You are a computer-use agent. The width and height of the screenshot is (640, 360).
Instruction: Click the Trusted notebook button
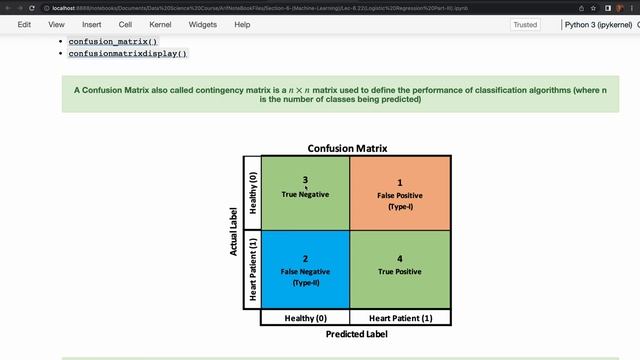click(525, 25)
